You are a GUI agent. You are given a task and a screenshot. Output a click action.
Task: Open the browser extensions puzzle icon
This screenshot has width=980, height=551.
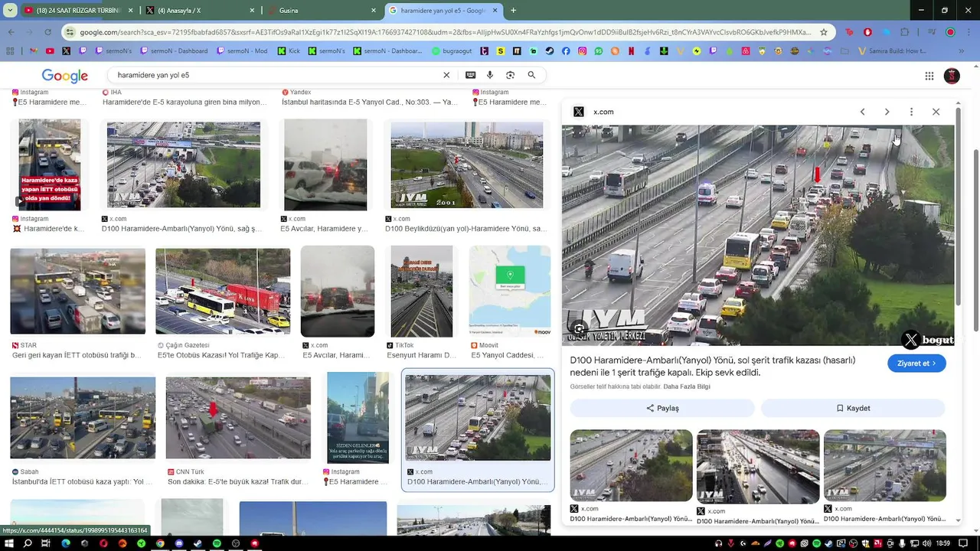click(x=905, y=32)
